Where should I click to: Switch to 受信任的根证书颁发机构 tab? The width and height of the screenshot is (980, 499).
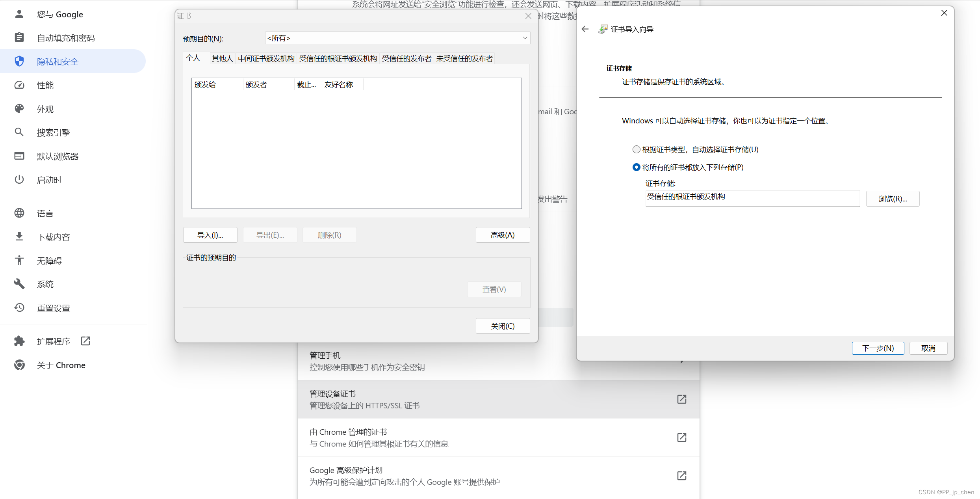[x=338, y=59]
